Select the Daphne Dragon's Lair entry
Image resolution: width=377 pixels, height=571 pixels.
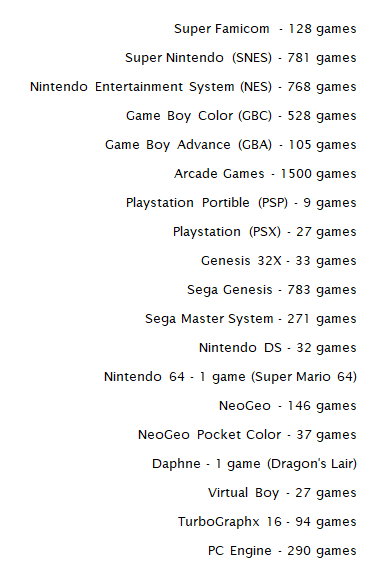[x=254, y=464]
